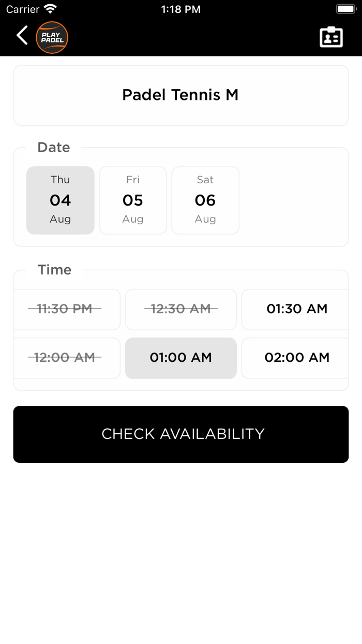
Task: Tap the crossed-out 11:30 PM slot
Action: click(x=65, y=309)
